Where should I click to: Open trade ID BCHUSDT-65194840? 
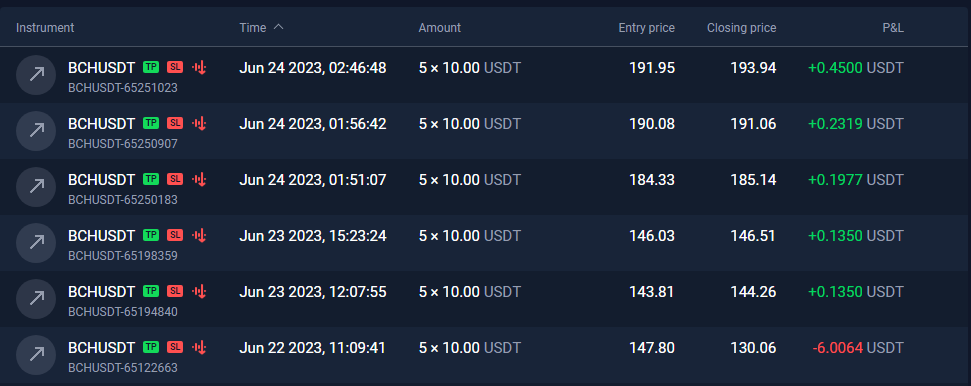click(123, 312)
